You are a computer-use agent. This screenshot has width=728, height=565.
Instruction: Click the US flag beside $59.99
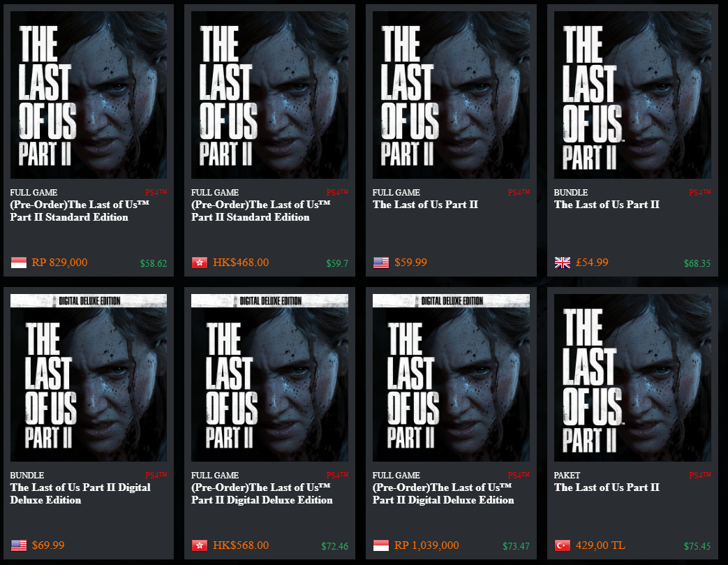pyautogui.click(x=381, y=263)
